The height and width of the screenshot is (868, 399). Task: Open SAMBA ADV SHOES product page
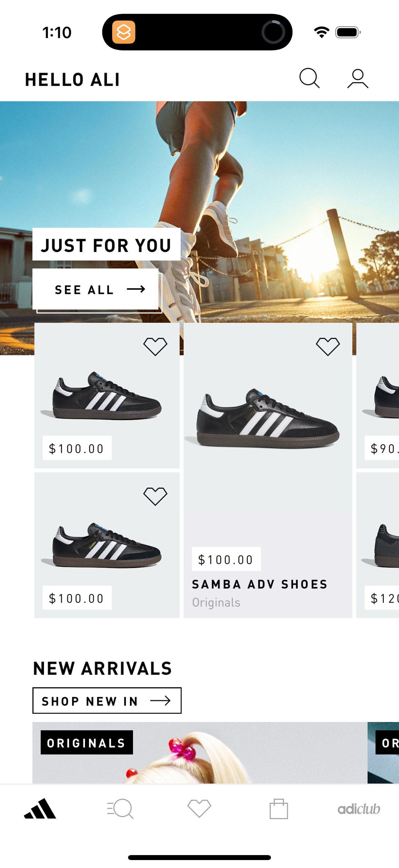[259, 584]
